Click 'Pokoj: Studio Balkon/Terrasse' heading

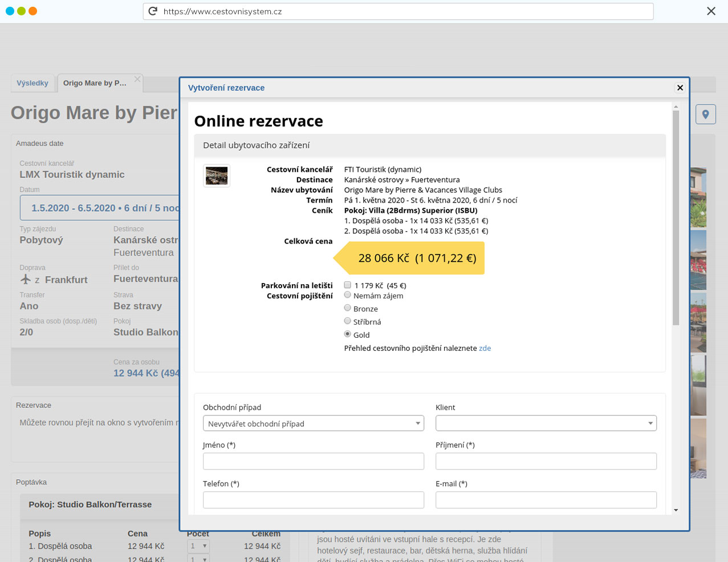[90, 504]
